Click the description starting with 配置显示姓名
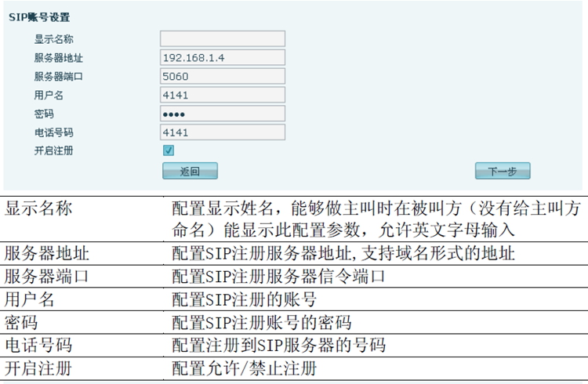Image resolution: width=588 pixels, height=384 pixels. tap(376, 219)
